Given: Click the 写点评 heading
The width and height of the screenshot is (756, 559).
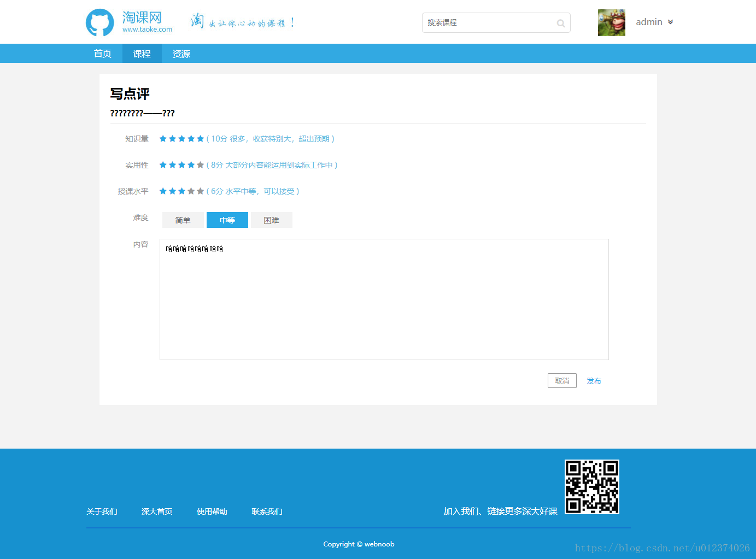Looking at the screenshot, I should (130, 94).
